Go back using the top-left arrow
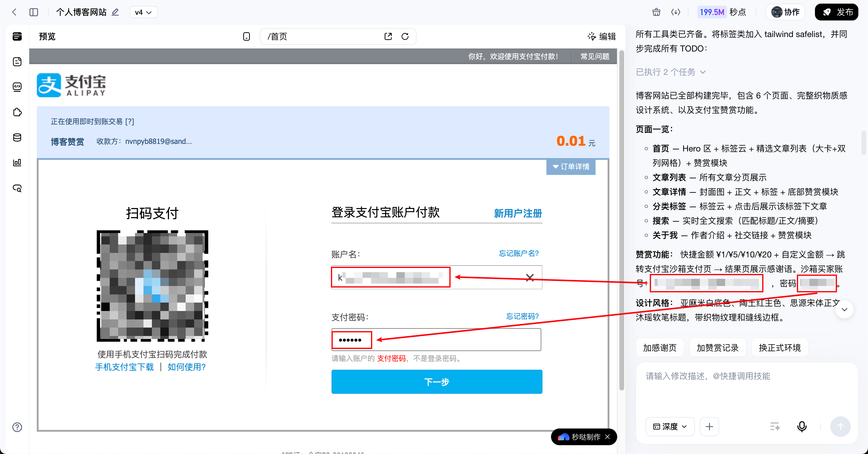Image resolution: width=868 pixels, height=454 pixels. 14,12
